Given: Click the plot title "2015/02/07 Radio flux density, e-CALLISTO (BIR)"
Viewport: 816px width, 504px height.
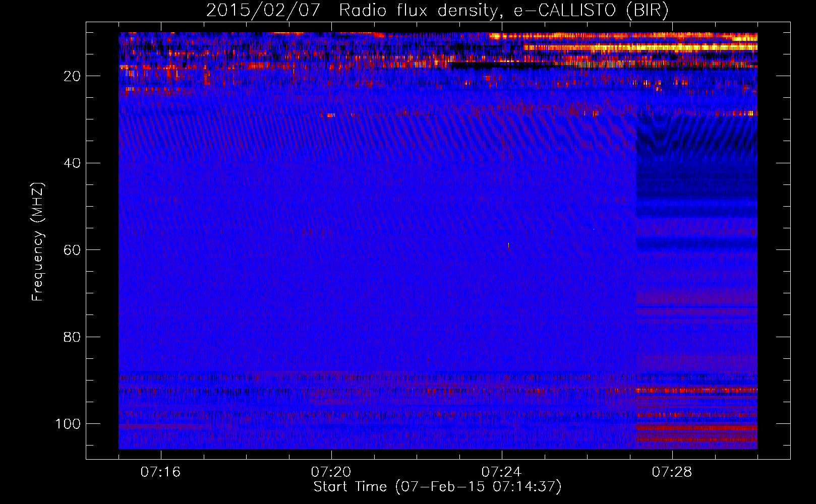Looking at the screenshot, I should pyautogui.click(x=437, y=11).
